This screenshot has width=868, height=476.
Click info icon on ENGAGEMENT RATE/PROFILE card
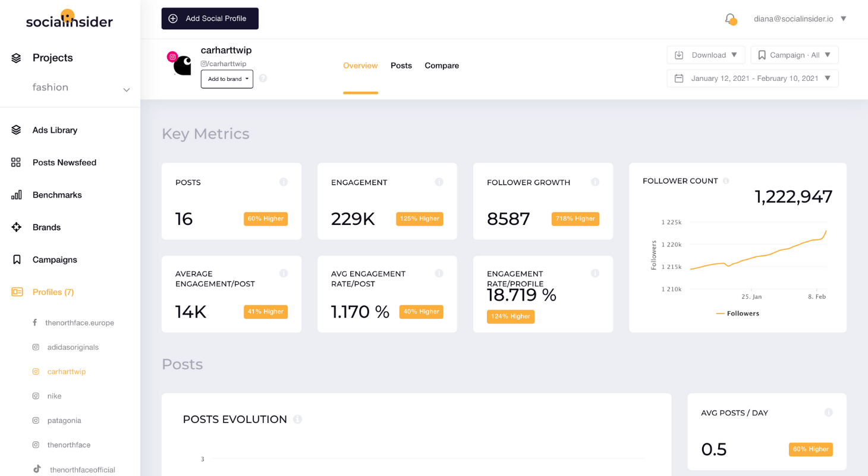(595, 273)
